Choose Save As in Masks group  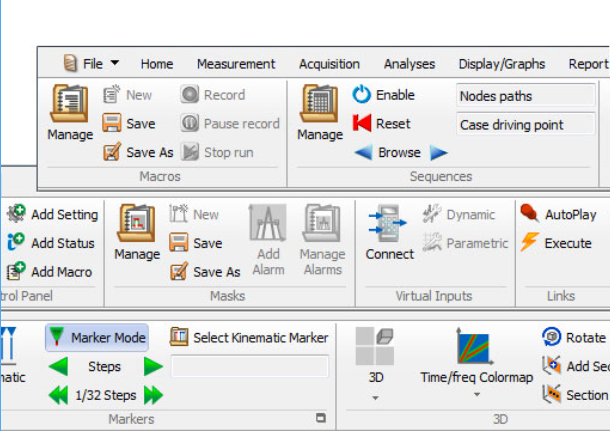point(205,272)
